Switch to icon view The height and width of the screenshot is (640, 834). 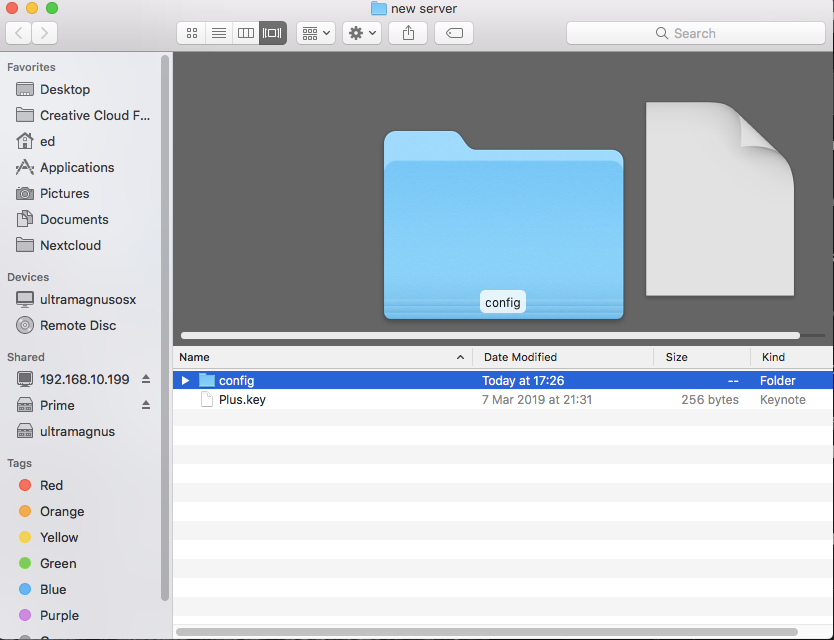tap(191, 33)
